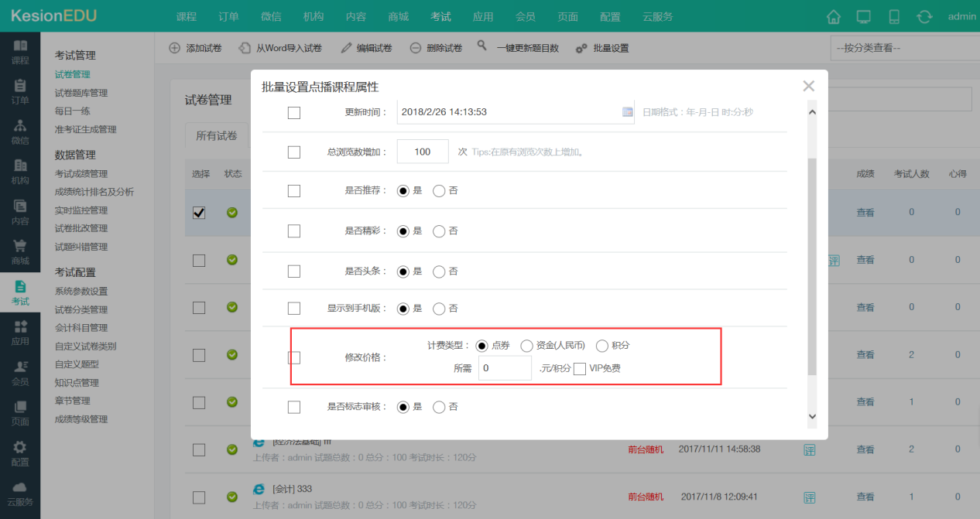Check the 修改价格 row checkbox
This screenshot has width=980, height=519.
pyautogui.click(x=294, y=357)
